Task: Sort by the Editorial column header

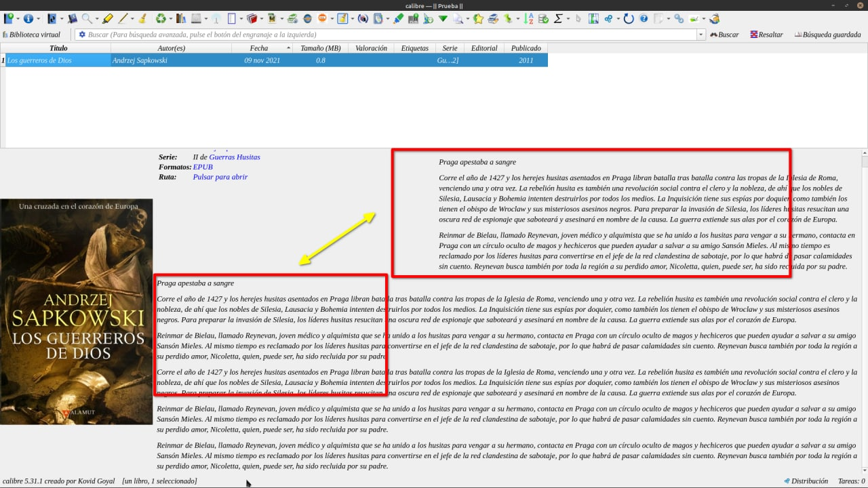Action: point(484,48)
